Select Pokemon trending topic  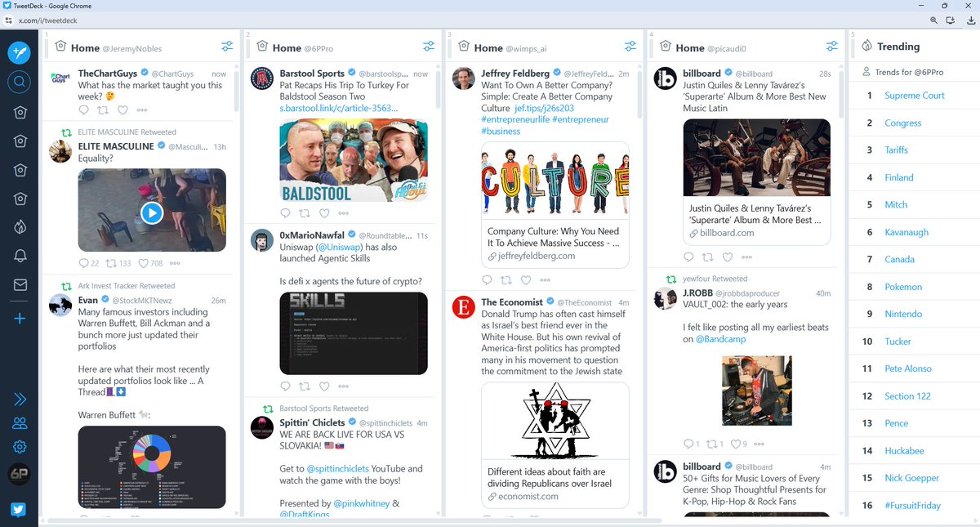[902, 287]
